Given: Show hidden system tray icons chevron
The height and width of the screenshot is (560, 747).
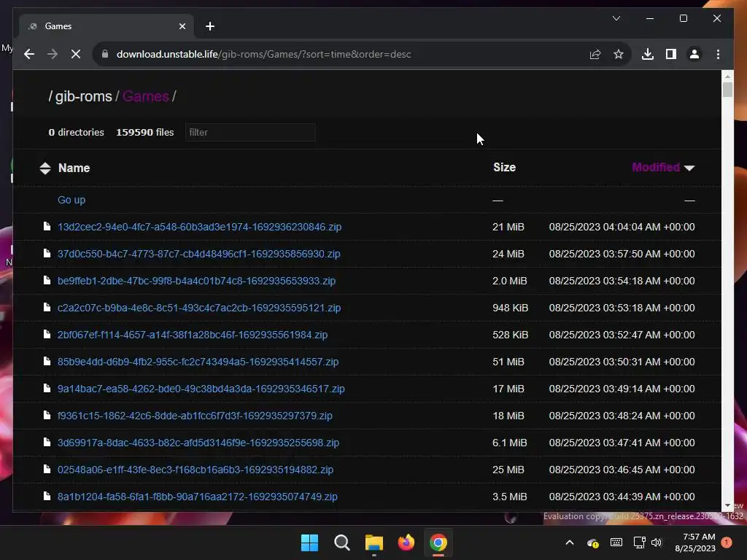Looking at the screenshot, I should (569, 542).
